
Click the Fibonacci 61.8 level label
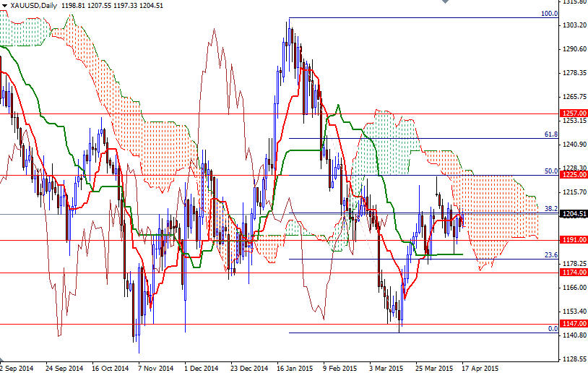(x=550, y=134)
